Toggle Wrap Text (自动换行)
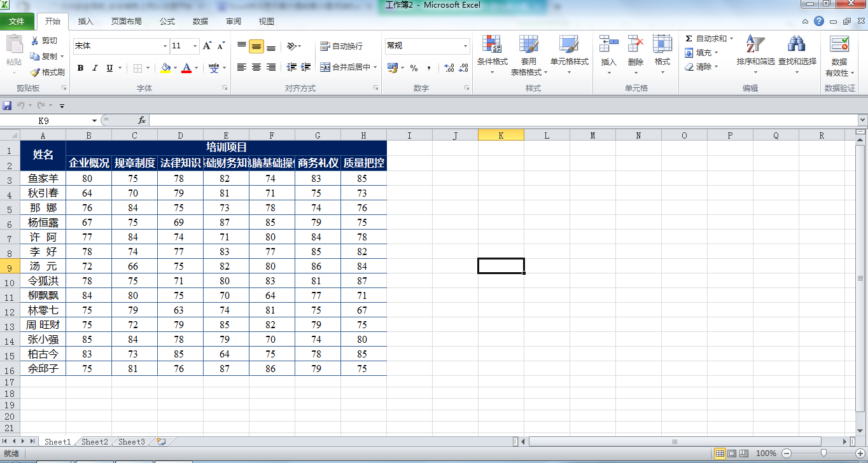The width and height of the screenshot is (868, 463). click(341, 46)
